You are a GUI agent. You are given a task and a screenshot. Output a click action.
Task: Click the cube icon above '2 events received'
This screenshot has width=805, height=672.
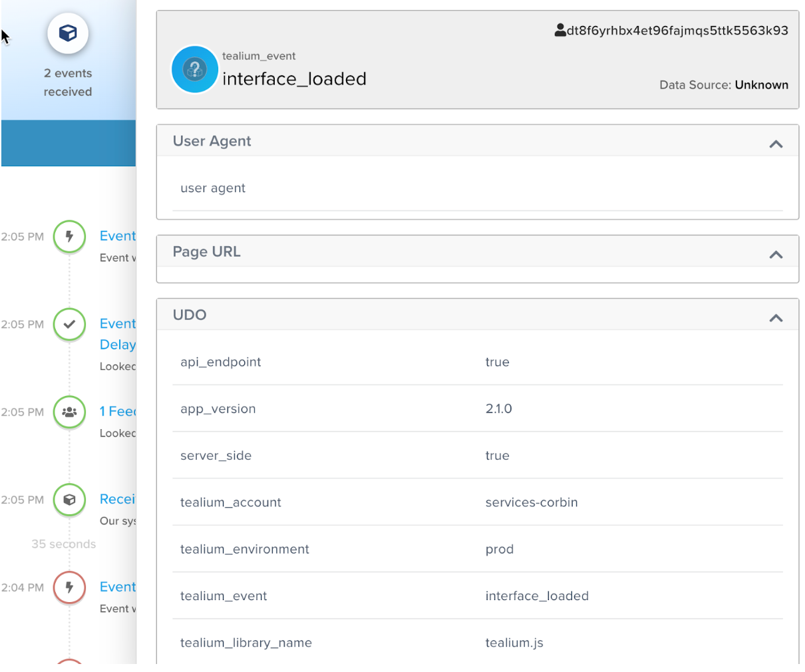coord(68,33)
